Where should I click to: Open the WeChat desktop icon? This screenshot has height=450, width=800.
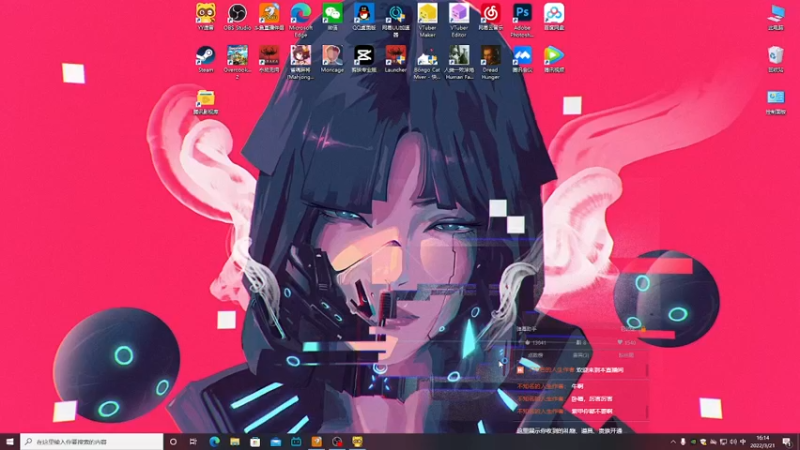tap(333, 17)
